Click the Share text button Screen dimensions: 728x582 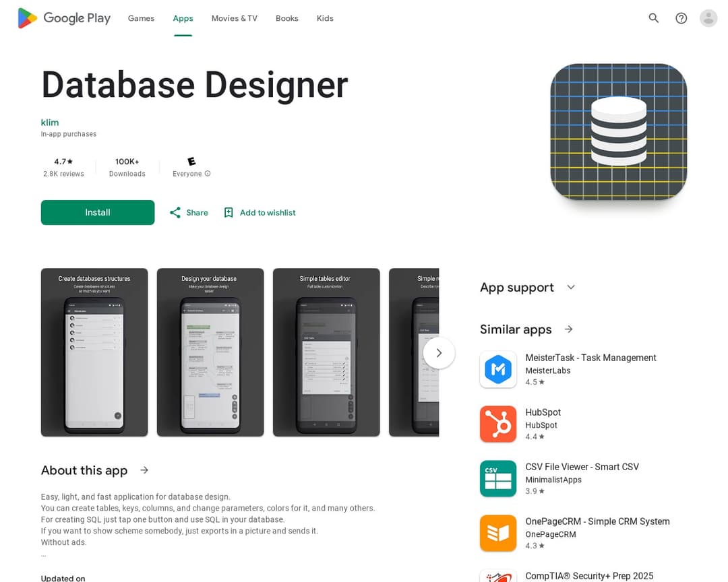coord(198,213)
